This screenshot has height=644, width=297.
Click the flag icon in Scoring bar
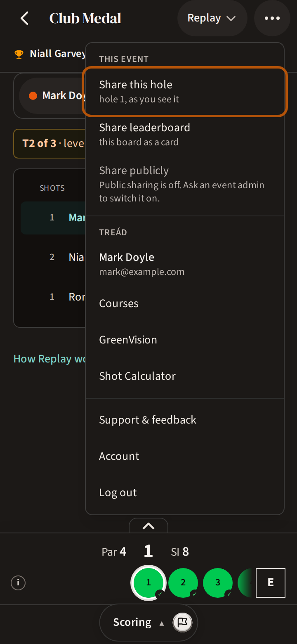[x=182, y=622]
